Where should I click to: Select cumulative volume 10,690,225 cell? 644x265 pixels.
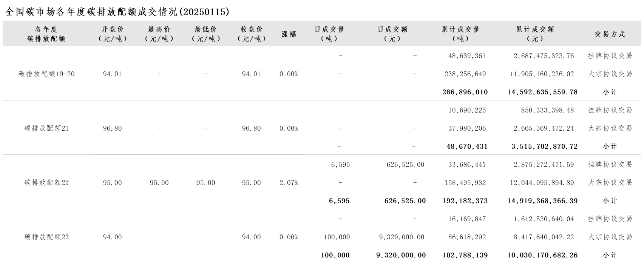[467, 110]
